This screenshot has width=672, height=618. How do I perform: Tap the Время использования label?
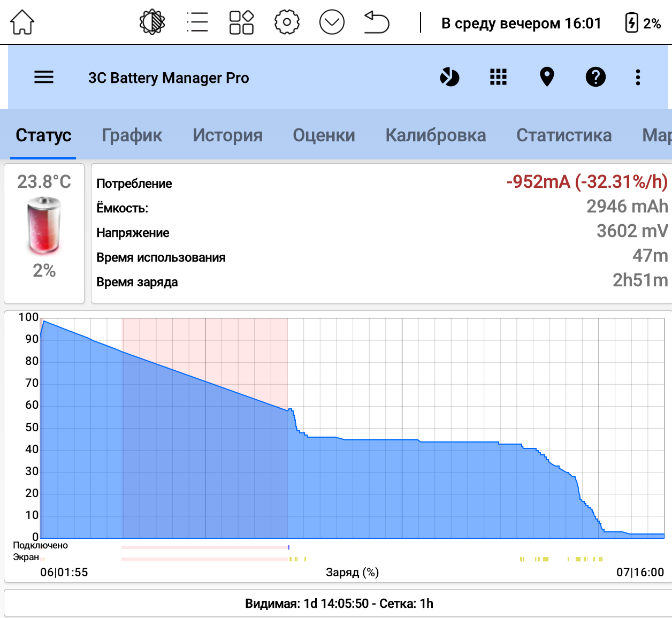(161, 257)
